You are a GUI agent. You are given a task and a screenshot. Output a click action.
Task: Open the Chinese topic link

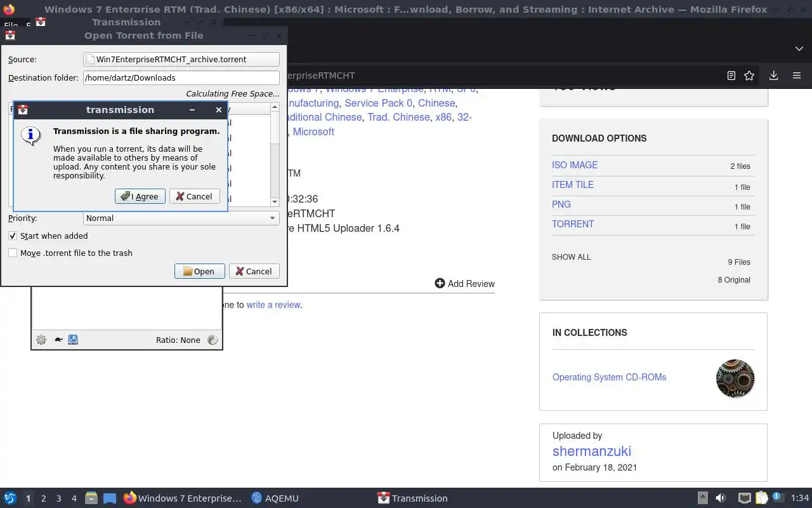tap(436, 103)
